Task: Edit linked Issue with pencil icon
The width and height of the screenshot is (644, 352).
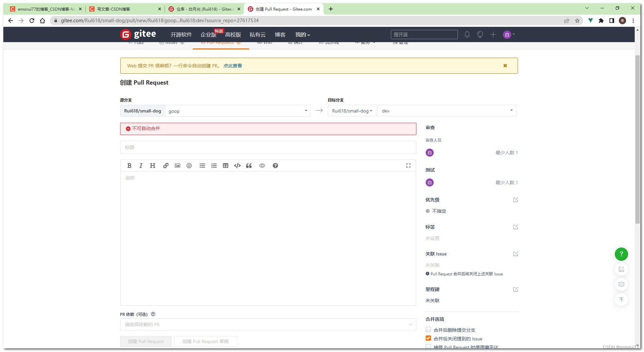Action: [516, 254]
